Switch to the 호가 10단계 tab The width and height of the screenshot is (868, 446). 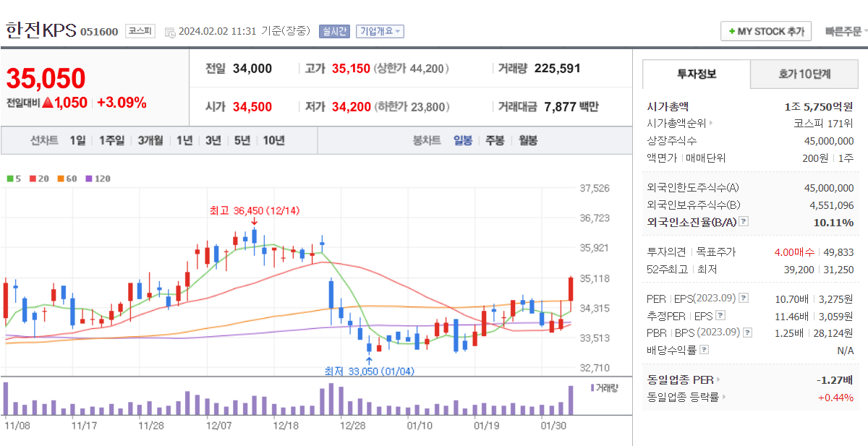coord(804,74)
